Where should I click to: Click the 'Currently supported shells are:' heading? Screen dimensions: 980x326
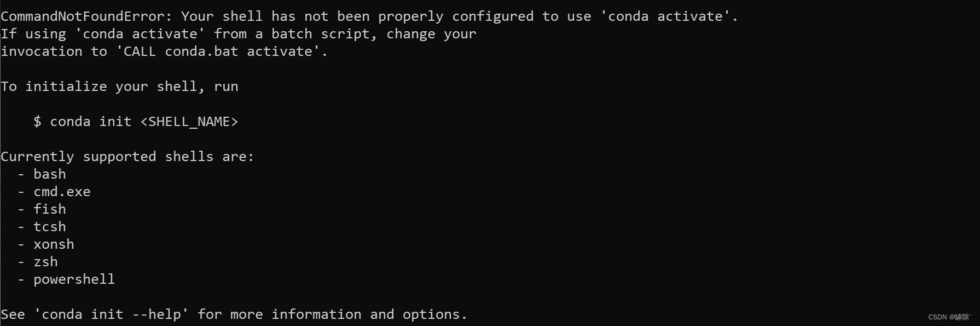click(127, 157)
